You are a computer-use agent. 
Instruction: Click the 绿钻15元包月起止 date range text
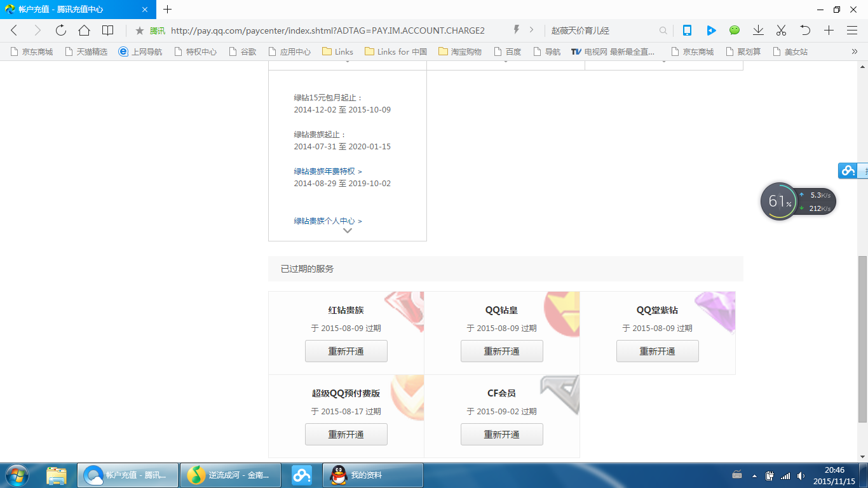point(342,110)
